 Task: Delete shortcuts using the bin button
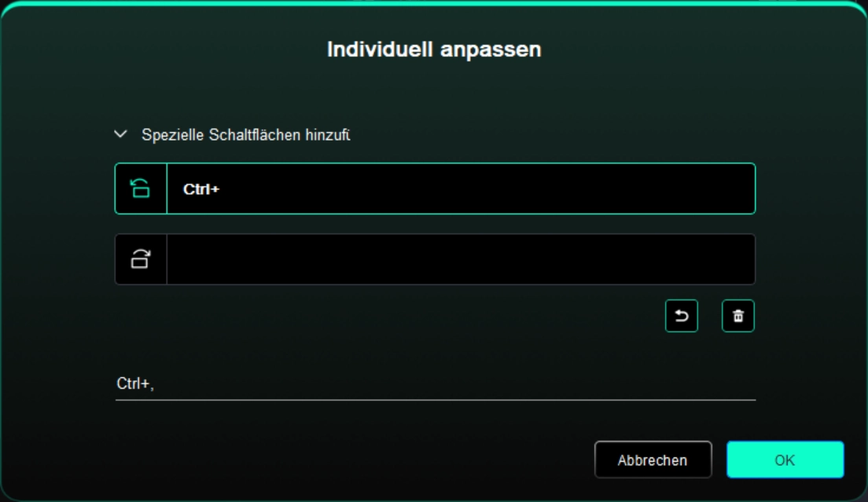click(x=738, y=316)
